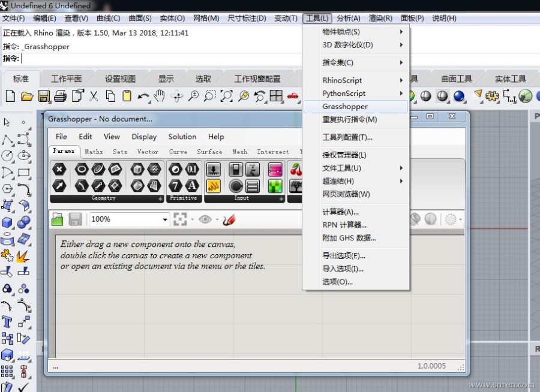Viewport: 540px width, 392px height.
Task: Open the 100% zoom dropdown
Action: click(165, 219)
